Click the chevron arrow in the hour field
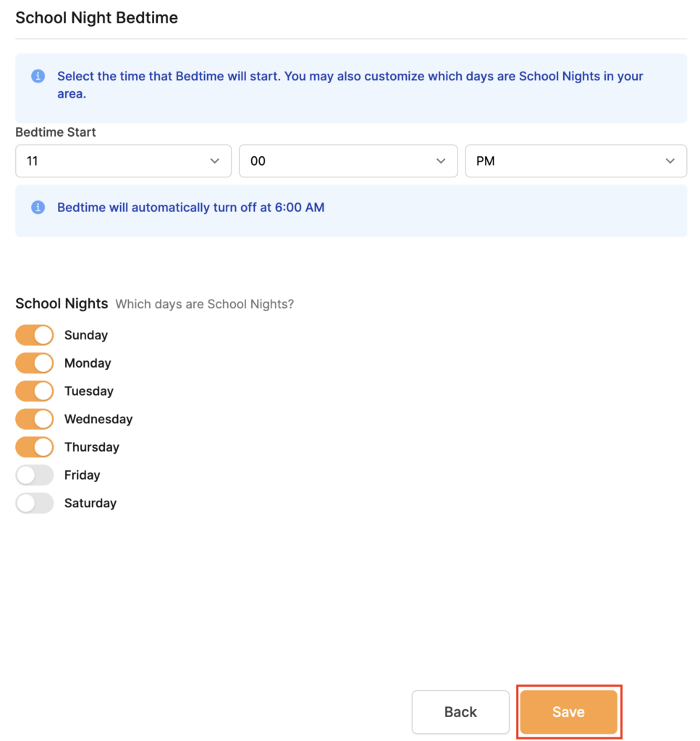This screenshot has width=700, height=741. pos(214,161)
